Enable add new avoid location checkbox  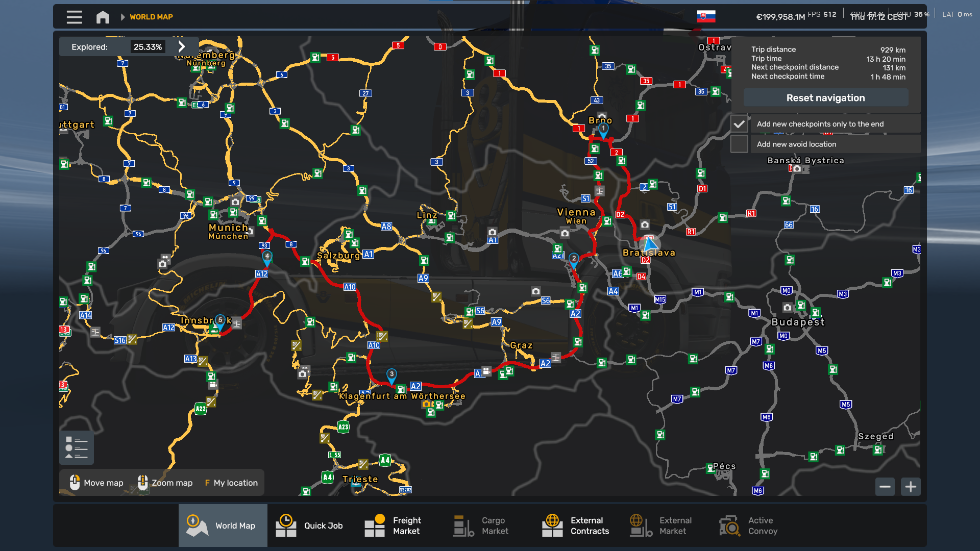(739, 144)
